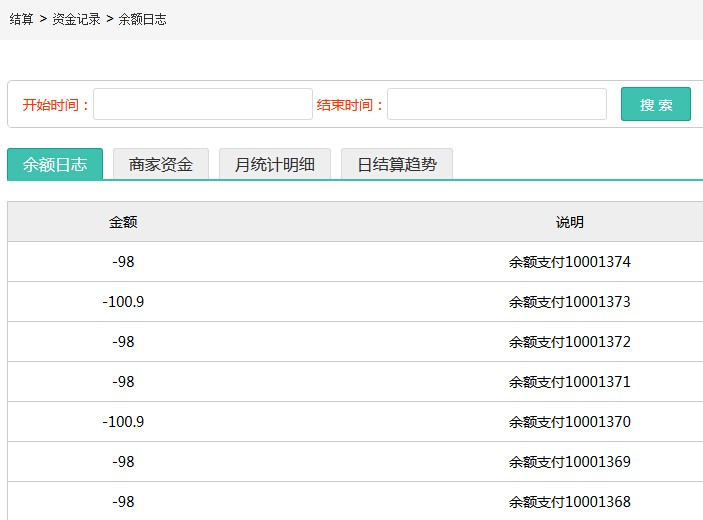This screenshot has height=520, width=703.
Task: Click the -98 amount in row 10001369
Action: point(123,462)
